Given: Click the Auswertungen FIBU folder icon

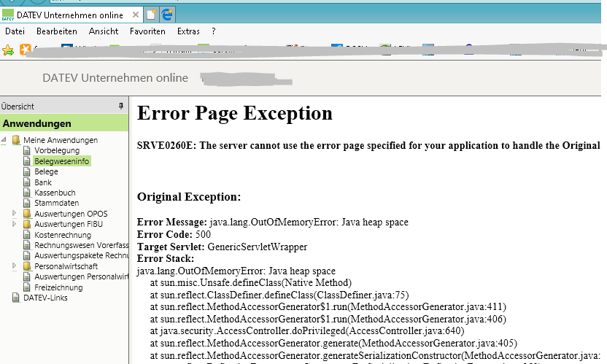Looking at the screenshot, I should pyautogui.click(x=27, y=224).
